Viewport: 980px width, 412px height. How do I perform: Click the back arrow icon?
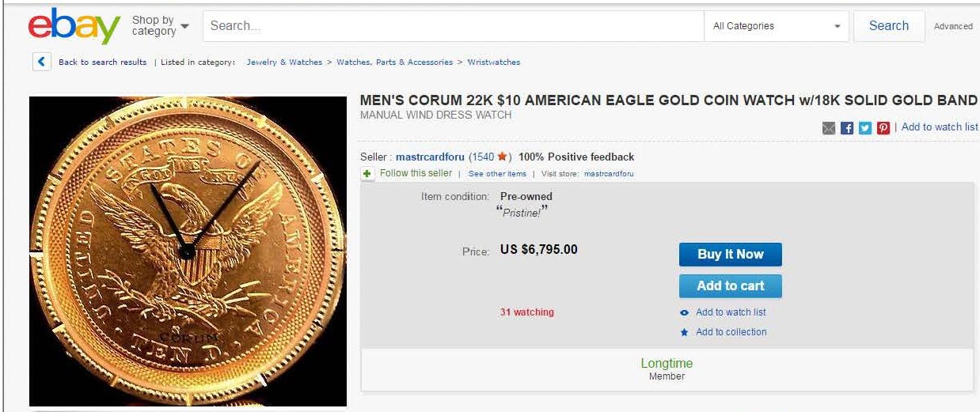pyautogui.click(x=42, y=62)
